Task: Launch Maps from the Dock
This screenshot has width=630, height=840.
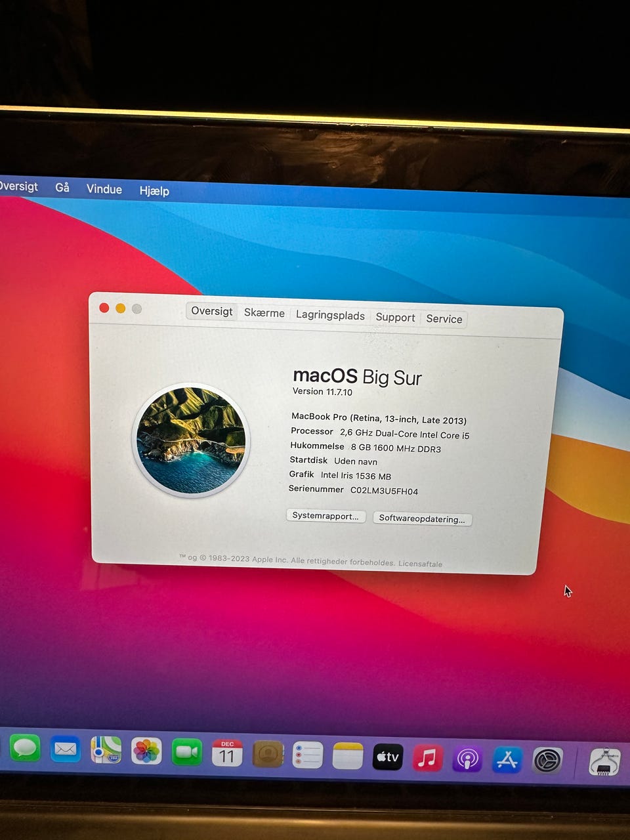Action: [106, 750]
